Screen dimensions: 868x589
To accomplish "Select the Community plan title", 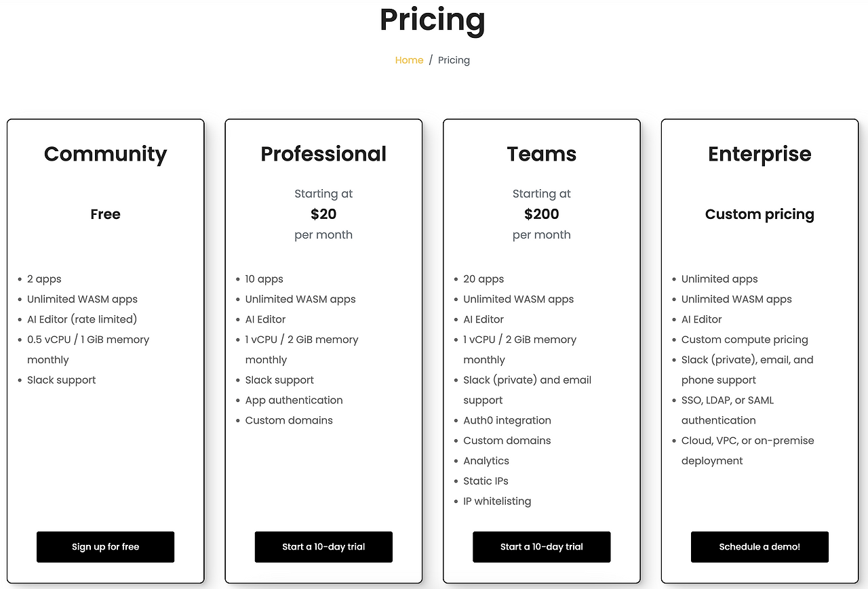I will tap(105, 154).
